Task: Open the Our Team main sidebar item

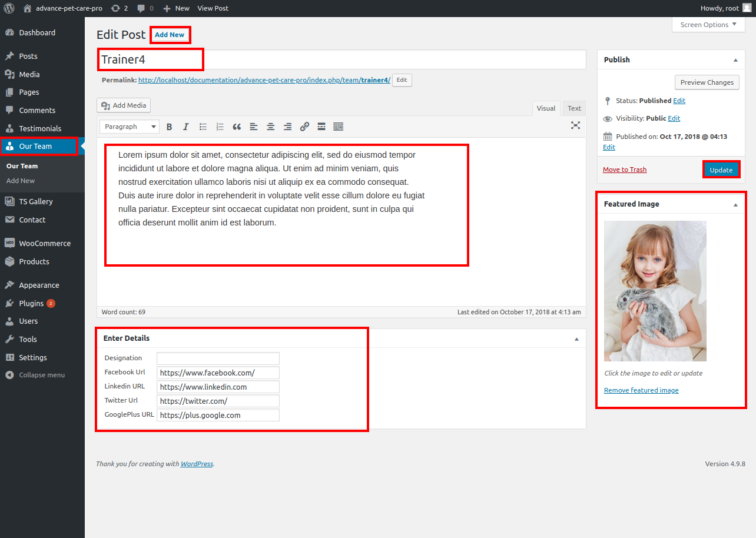Action: click(42, 147)
